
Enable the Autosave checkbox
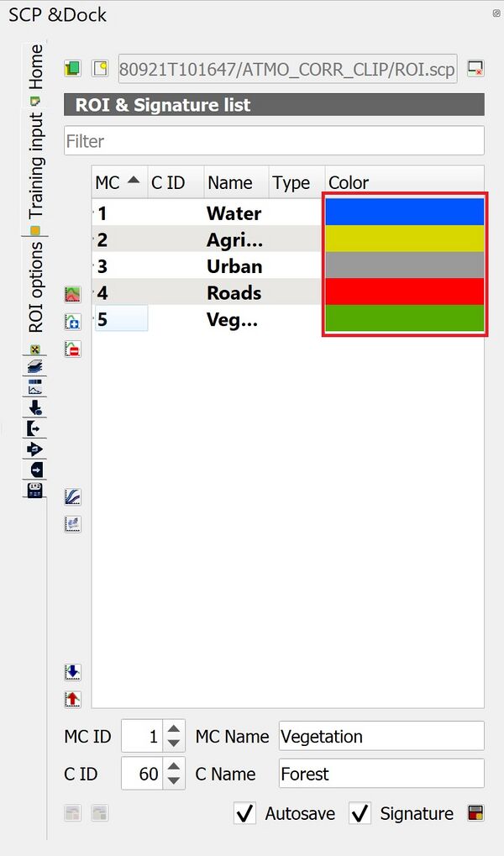[246, 813]
